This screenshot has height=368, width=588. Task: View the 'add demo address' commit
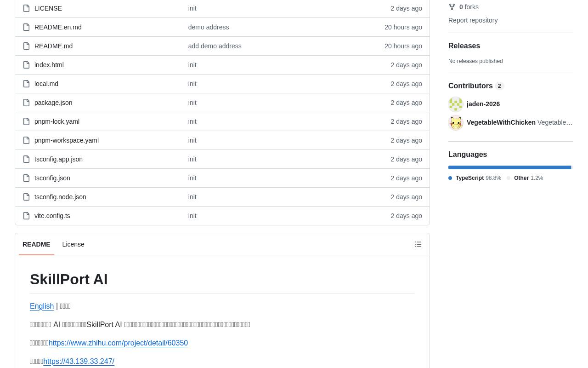[x=215, y=46]
